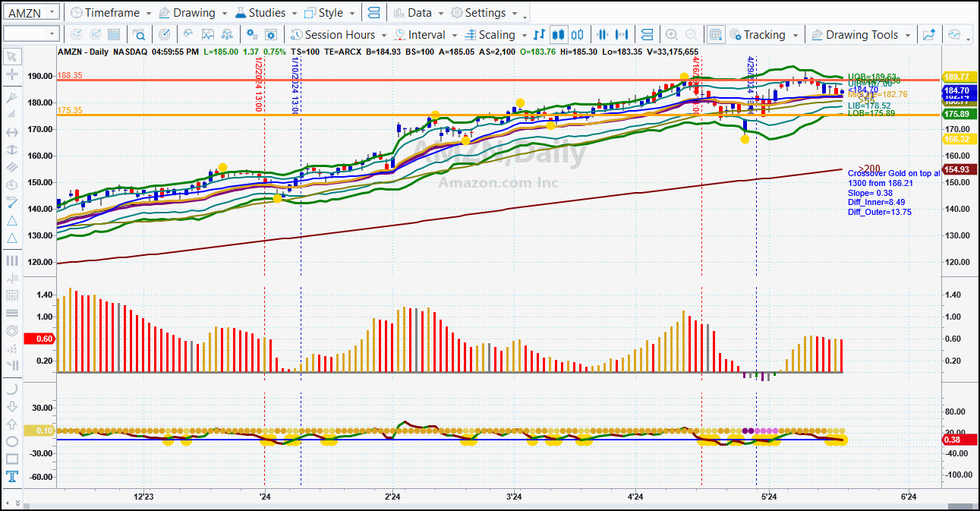Select the parallel lines channel tool
Screen dimensions: 980x511
point(12,167)
